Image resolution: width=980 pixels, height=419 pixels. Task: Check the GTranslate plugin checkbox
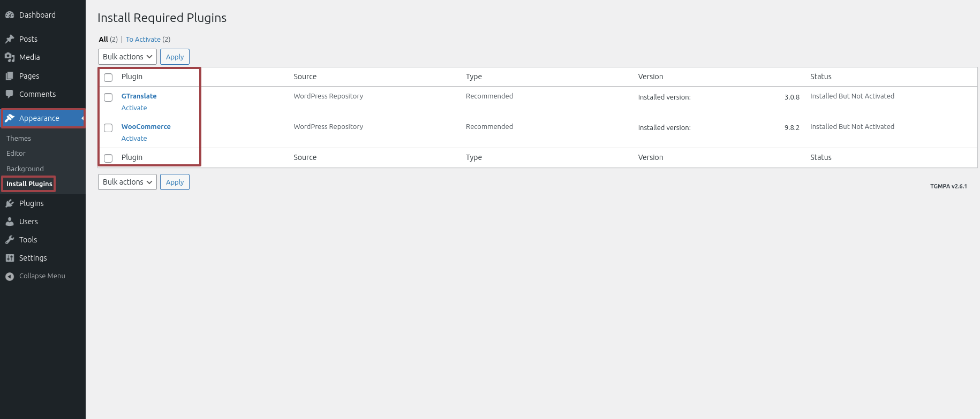coord(108,97)
